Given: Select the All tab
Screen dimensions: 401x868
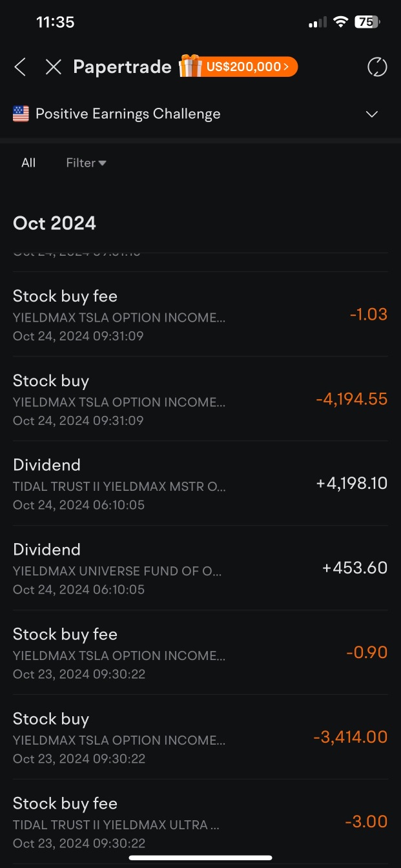Looking at the screenshot, I should click(28, 163).
